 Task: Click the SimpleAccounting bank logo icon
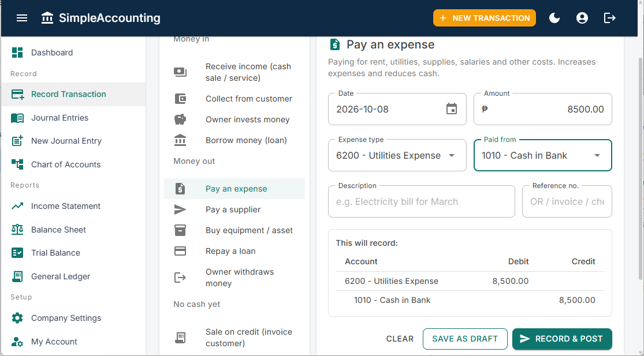point(47,18)
